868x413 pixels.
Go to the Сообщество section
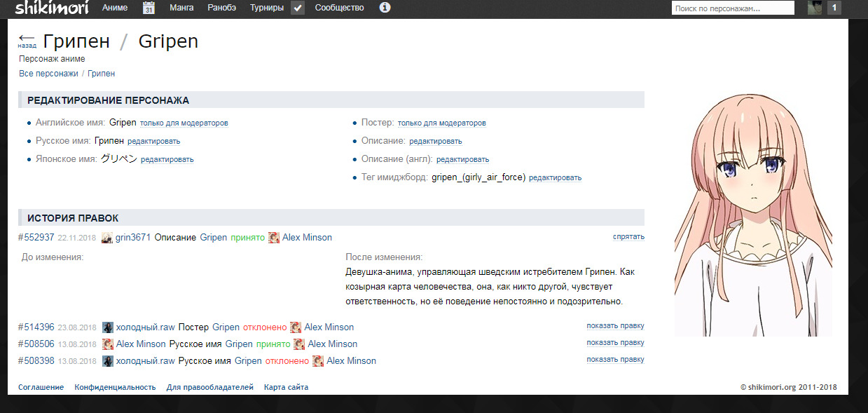click(x=339, y=8)
